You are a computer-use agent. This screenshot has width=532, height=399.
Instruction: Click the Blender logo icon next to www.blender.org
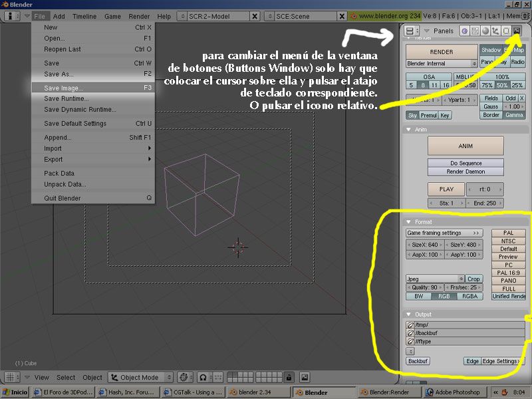pyautogui.click(x=354, y=16)
